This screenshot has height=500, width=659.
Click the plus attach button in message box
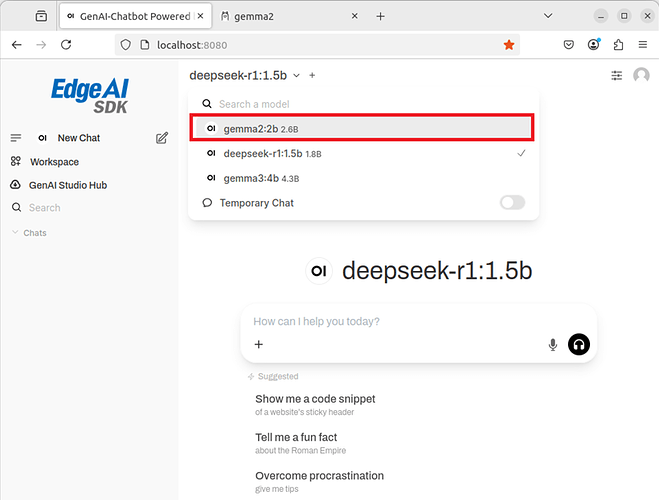pyautogui.click(x=259, y=345)
